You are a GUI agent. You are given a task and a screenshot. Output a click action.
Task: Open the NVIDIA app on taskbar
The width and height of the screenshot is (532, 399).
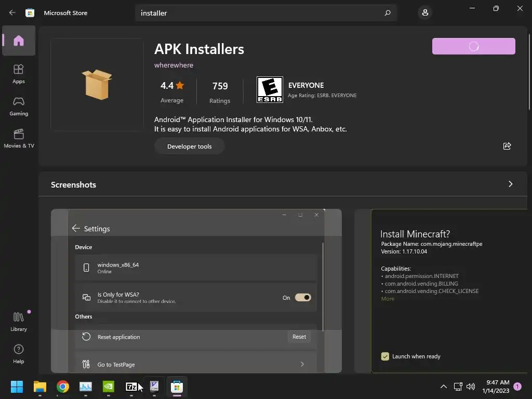109,387
